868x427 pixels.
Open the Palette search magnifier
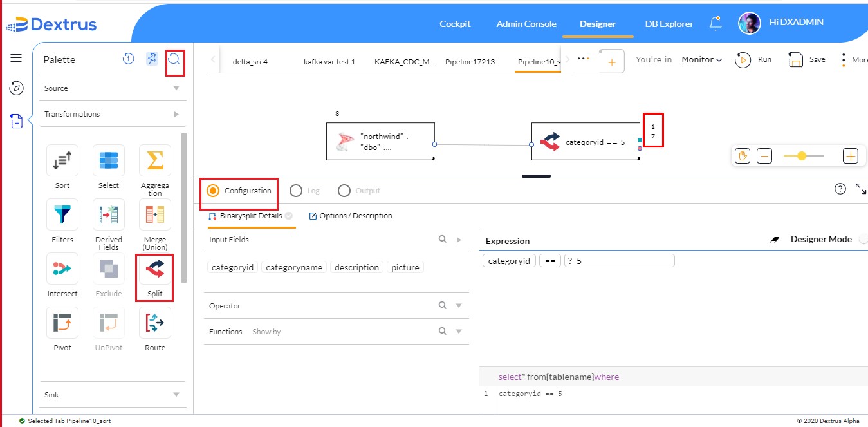tap(174, 60)
